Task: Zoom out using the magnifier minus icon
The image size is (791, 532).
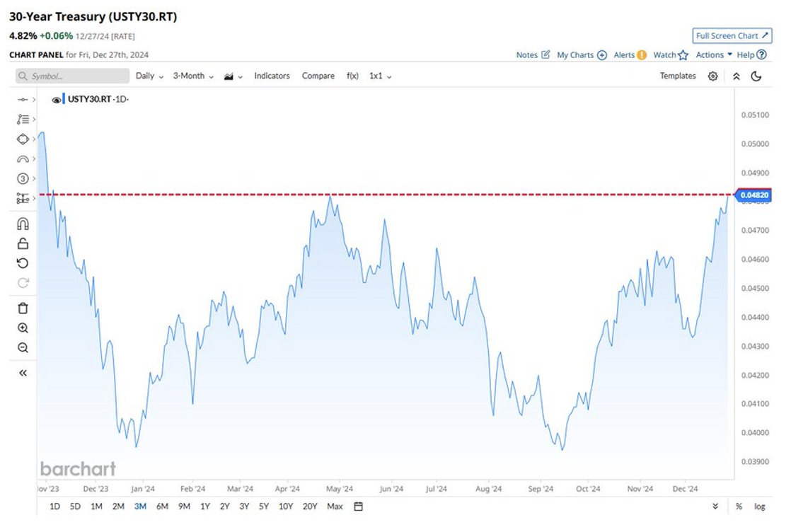Action: (x=23, y=347)
